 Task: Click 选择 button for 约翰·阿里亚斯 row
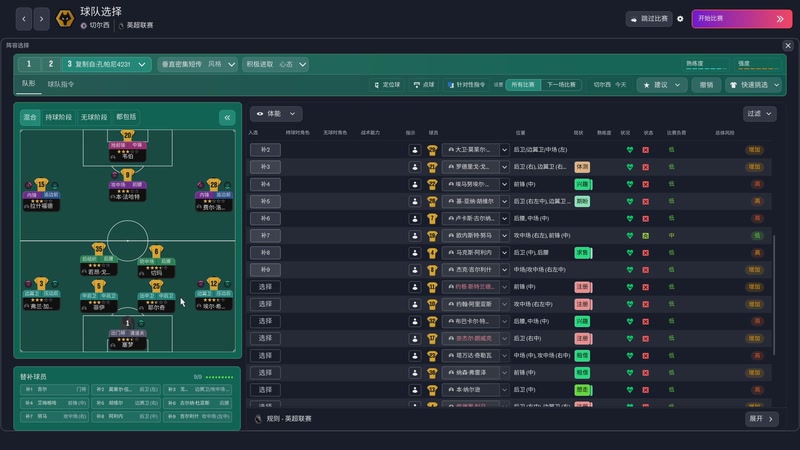(265, 304)
